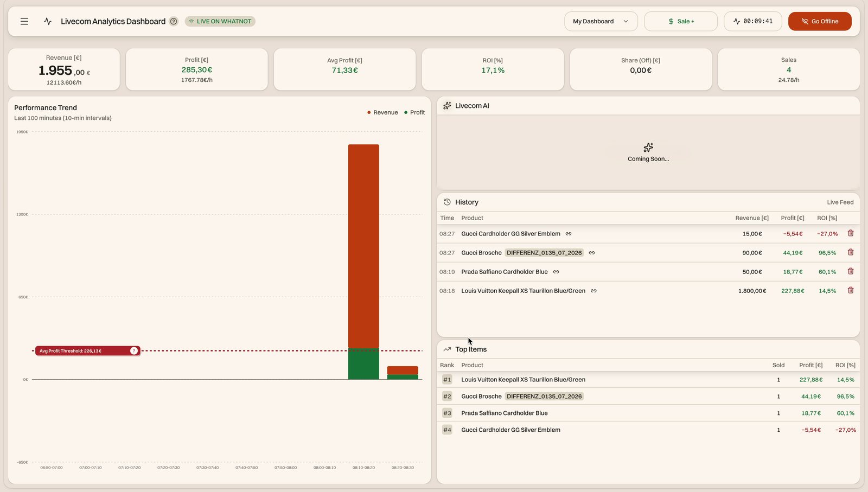
Task: Click the Avg Profit [€] stat card
Action: [x=345, y=69]
